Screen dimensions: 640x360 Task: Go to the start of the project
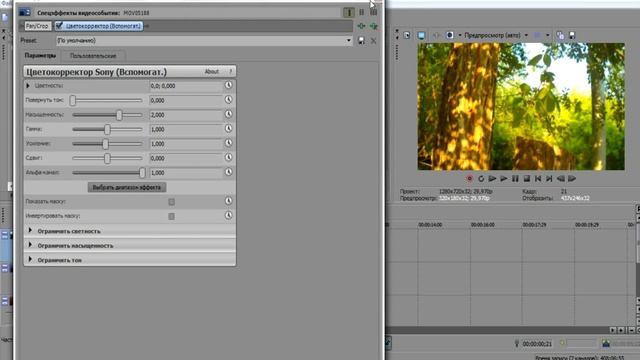pyautogui.click(x=538, y=178)
